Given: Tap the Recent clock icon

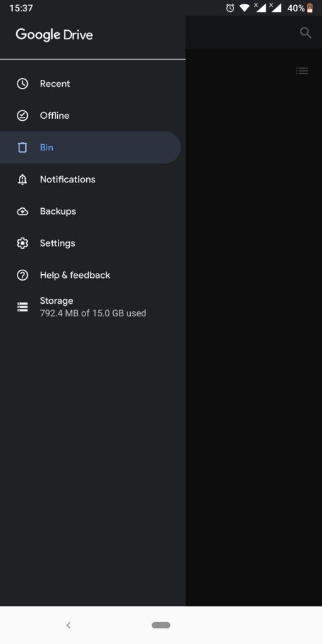Looking at the screenshot, I should coord(22,84).
